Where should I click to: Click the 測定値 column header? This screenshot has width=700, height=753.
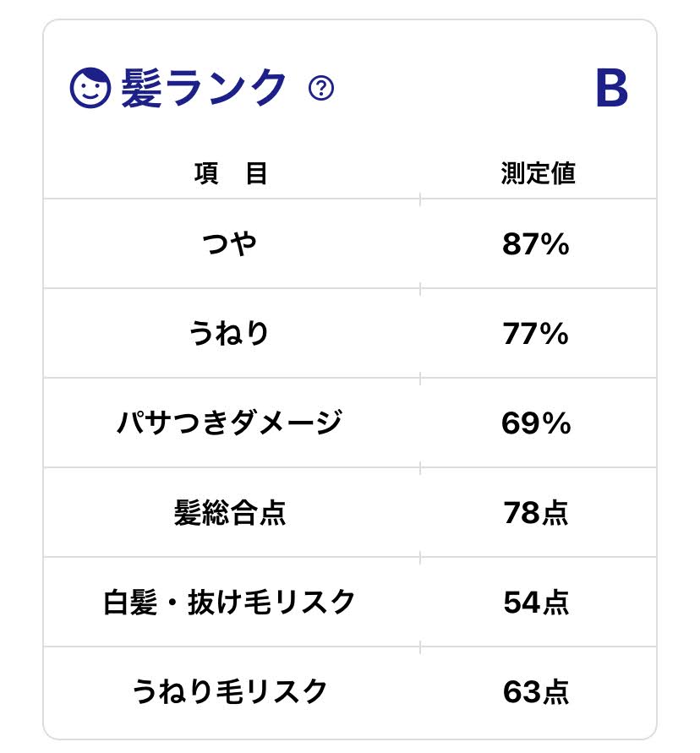(538, 174)
